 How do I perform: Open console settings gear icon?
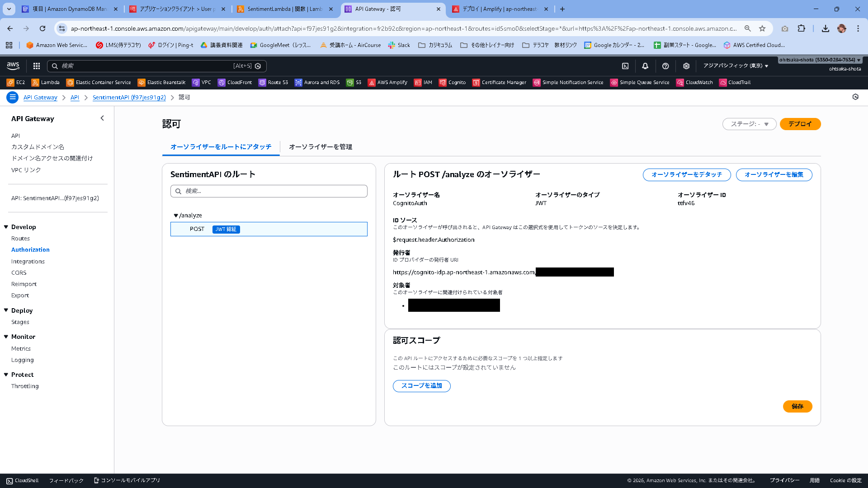tap(686, 66)
